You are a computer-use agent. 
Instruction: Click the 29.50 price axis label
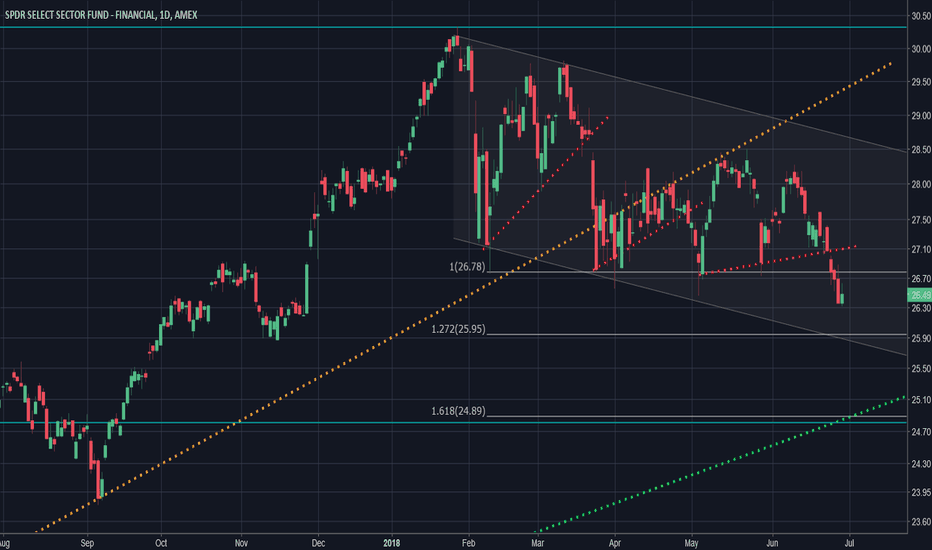tap(921, 82)
